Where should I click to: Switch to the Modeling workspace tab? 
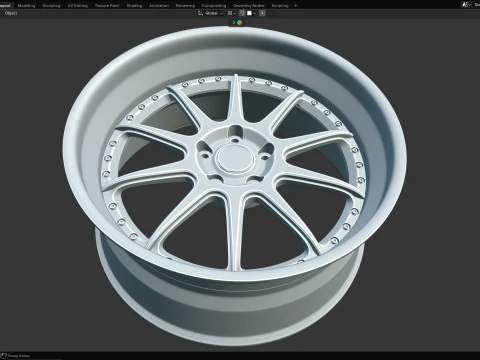(26, 5)
